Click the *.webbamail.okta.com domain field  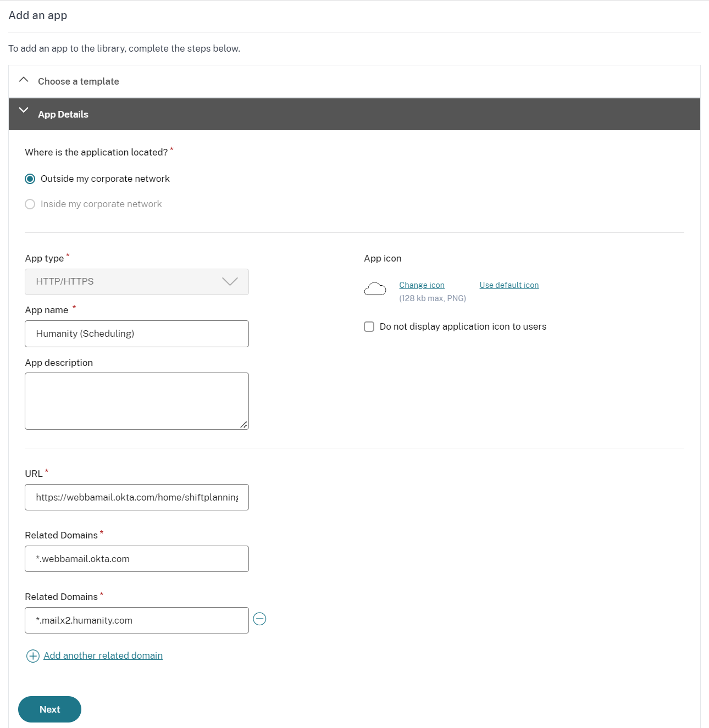tap(137, 559)
